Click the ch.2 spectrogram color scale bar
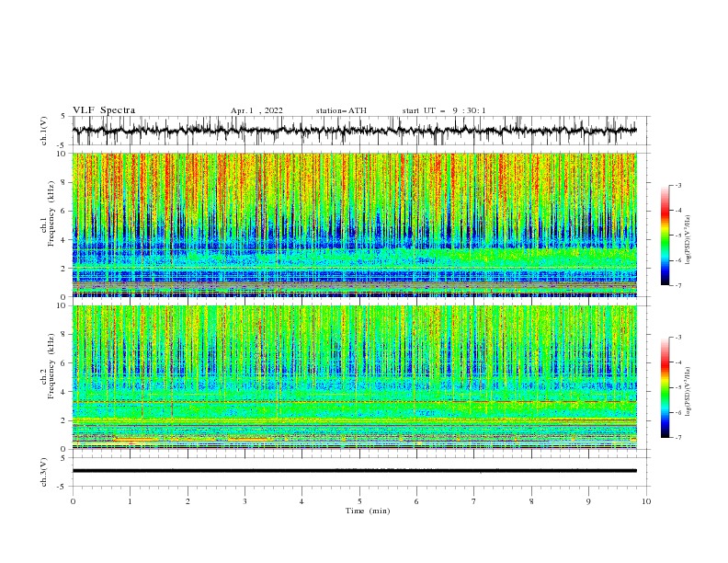728x563 pixels. [x=665, y=387]
